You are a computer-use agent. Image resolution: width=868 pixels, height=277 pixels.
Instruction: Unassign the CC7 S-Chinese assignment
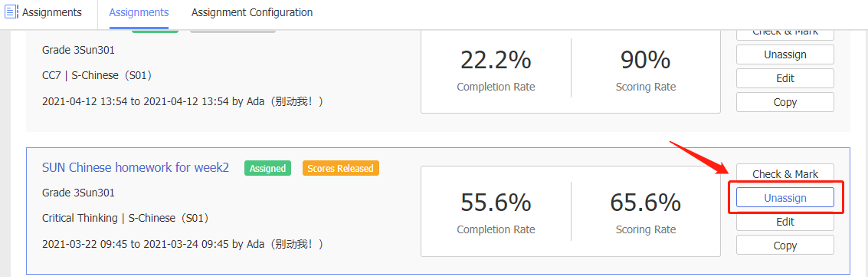[785, 54]
